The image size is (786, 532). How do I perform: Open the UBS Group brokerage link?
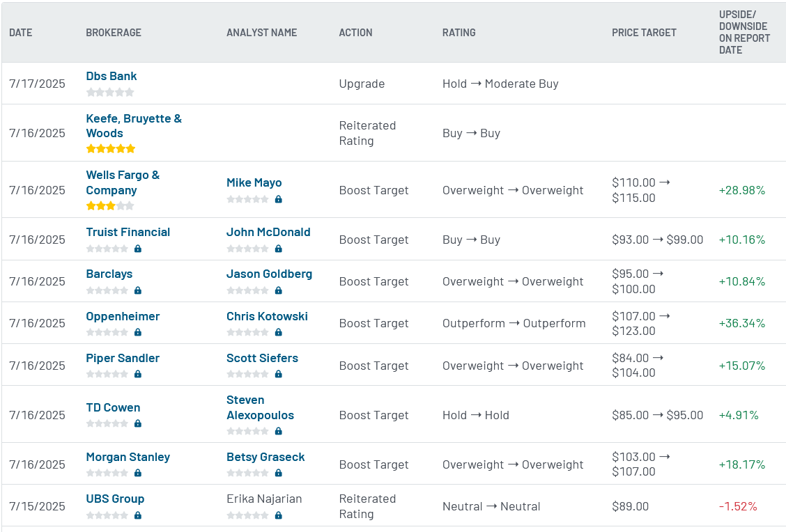click(115, 499)
